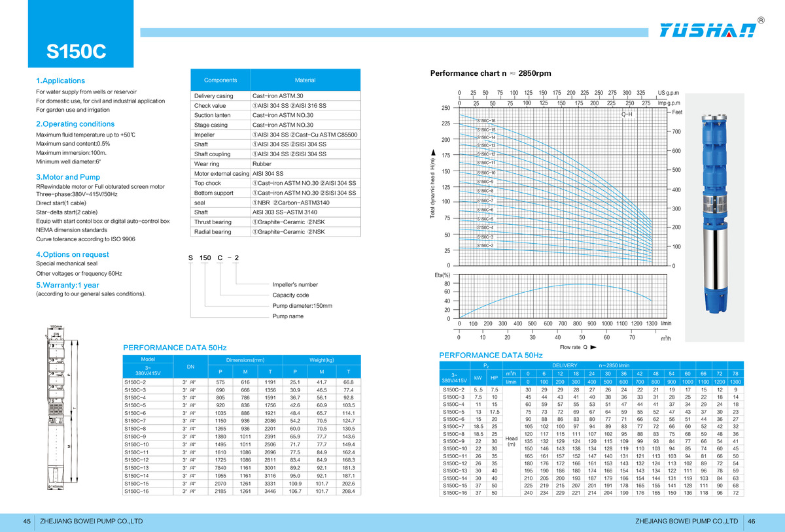Viewport: 785px width, 532px height.
Task: Click the 'Model' header cell
Action: [148, 359]
